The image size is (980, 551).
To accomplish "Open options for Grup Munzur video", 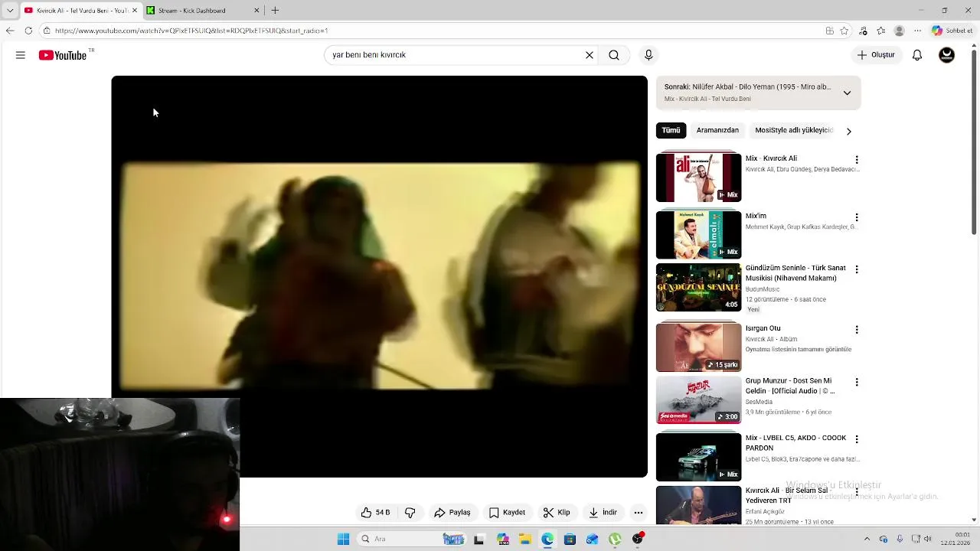I will [x=857, y=382].
